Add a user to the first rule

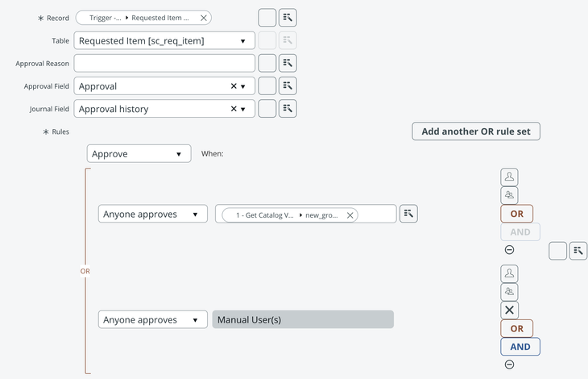[x=509, y=177]
